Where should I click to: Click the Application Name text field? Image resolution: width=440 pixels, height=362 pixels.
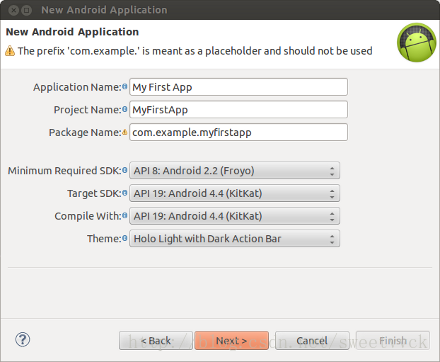[238, 87]
